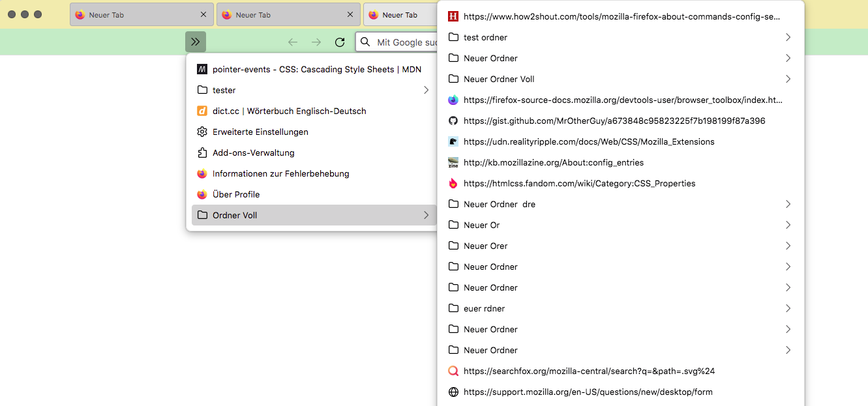The height and width of the screenshot is (406, 868).
Task: Select Informationen zur Fehlerbehebung entry
Action: 280,173
